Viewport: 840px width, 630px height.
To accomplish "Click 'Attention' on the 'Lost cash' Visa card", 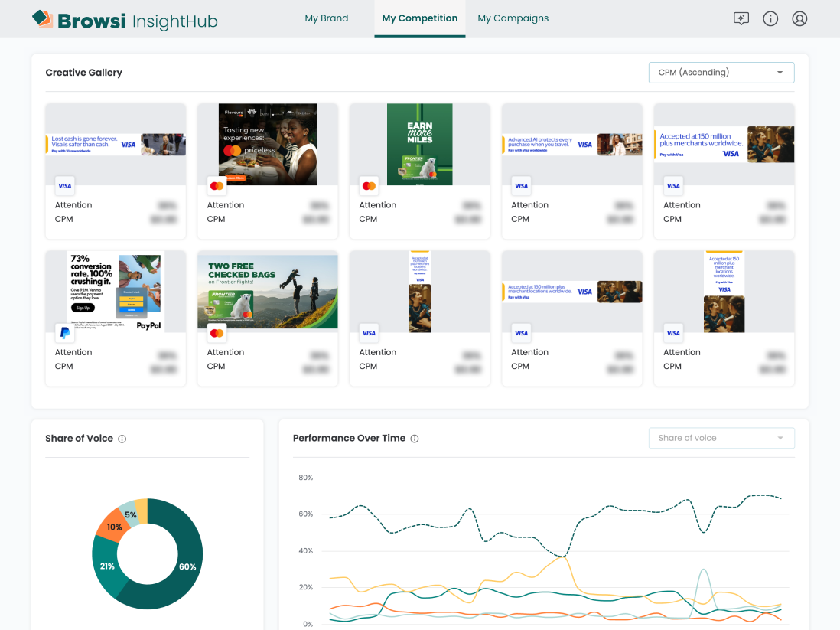I will pyautogui.click(x=73, y=205).
